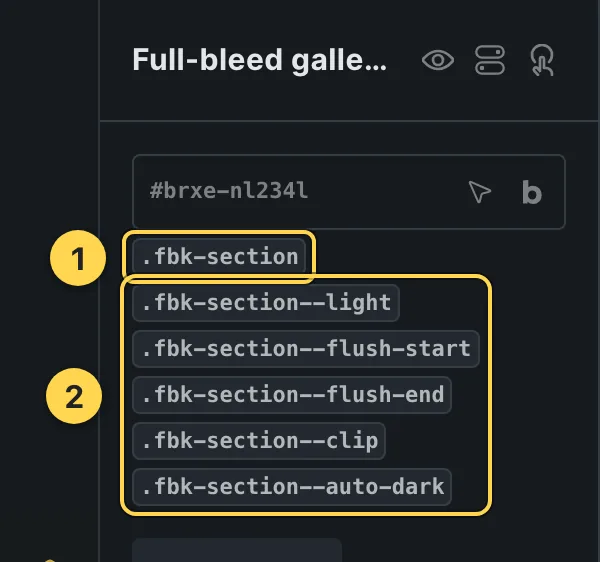Click the yellow annotation marker 2
This screenshot has width=600, height=562.
pos(74,396)
